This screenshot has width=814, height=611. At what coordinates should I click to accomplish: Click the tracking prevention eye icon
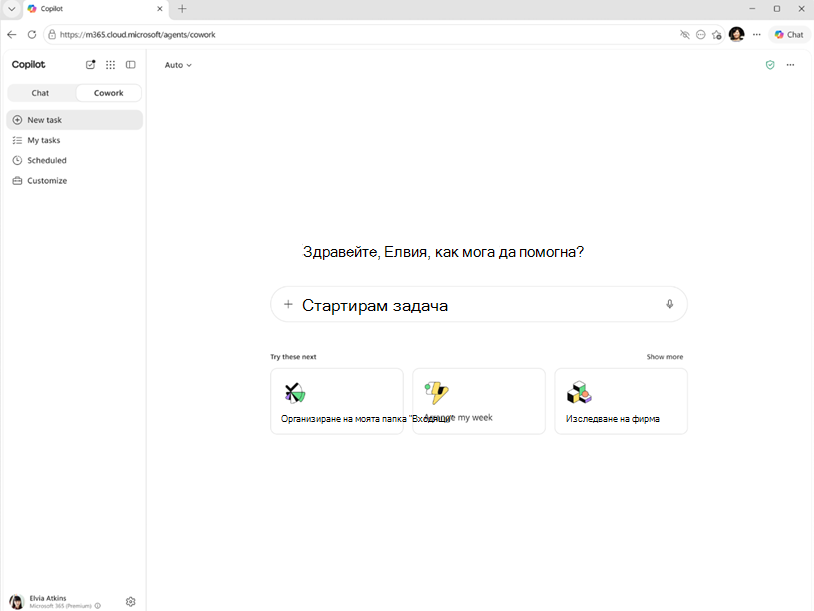(x=685, y=34)
